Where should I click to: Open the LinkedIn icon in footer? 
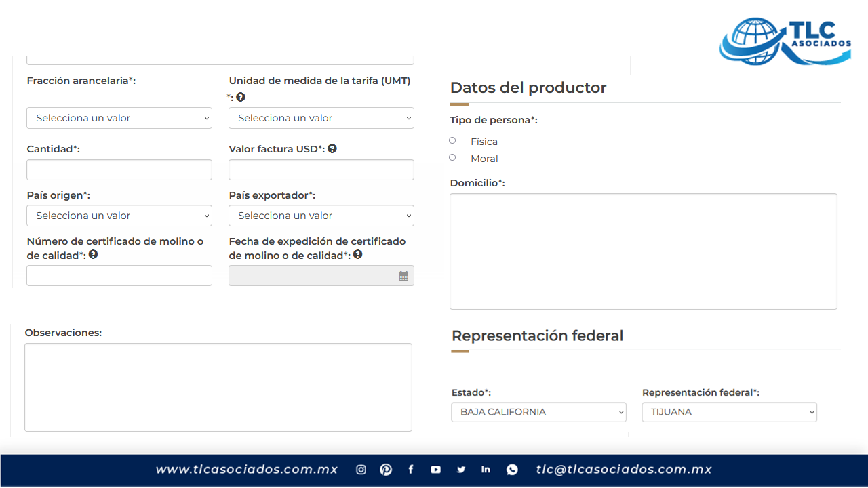pos(486,470)
